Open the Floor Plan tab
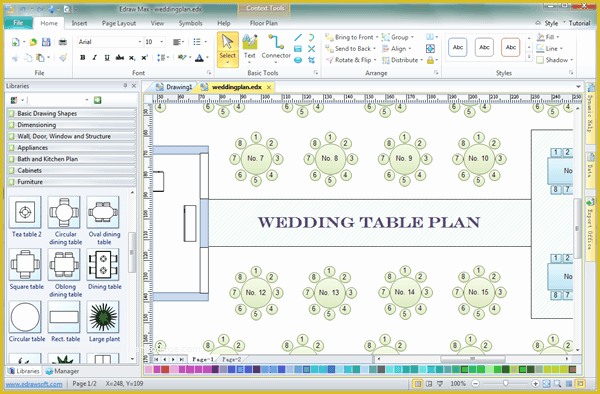This screenshot has width=600, height=394. (x=264, y=23)
